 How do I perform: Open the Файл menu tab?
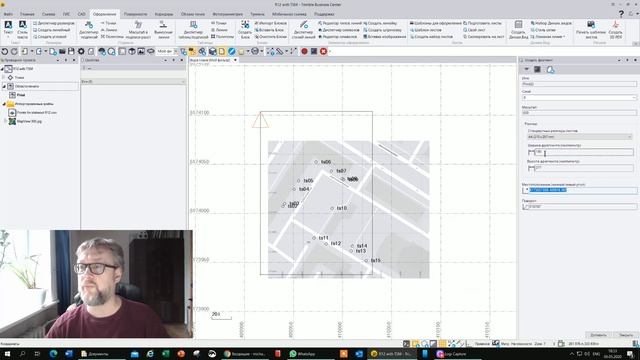point(8,14)
